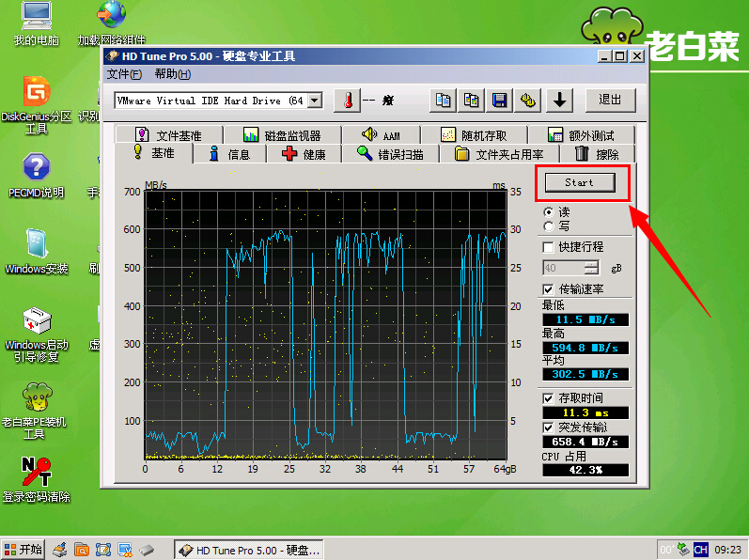Open the 文件(F) menu
Image resolution: width=749 pixels, height=560 pixels.
point(124,74)
